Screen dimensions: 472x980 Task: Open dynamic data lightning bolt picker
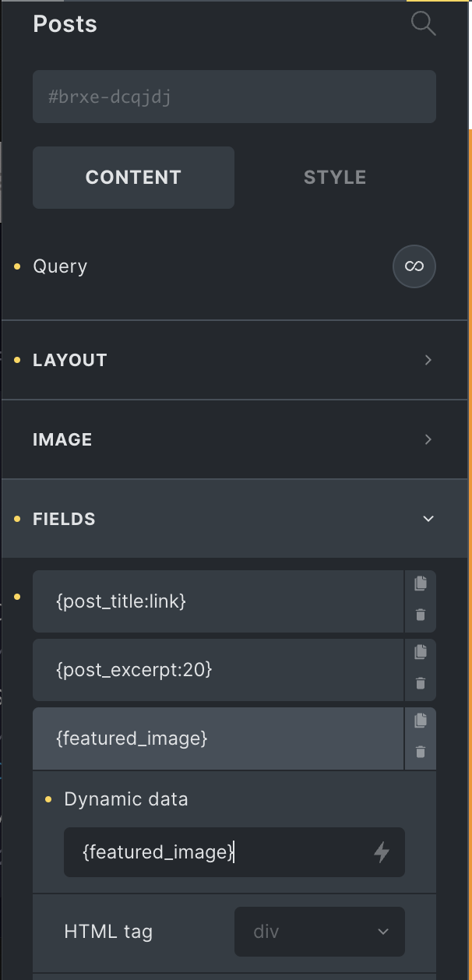(x=382, y=853)
